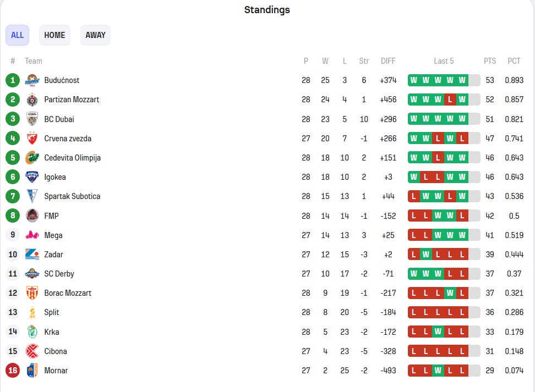This screenshot has height=392, width=535.
Task: Sort standings by PTS column header
Action: (x=490, y=61)
